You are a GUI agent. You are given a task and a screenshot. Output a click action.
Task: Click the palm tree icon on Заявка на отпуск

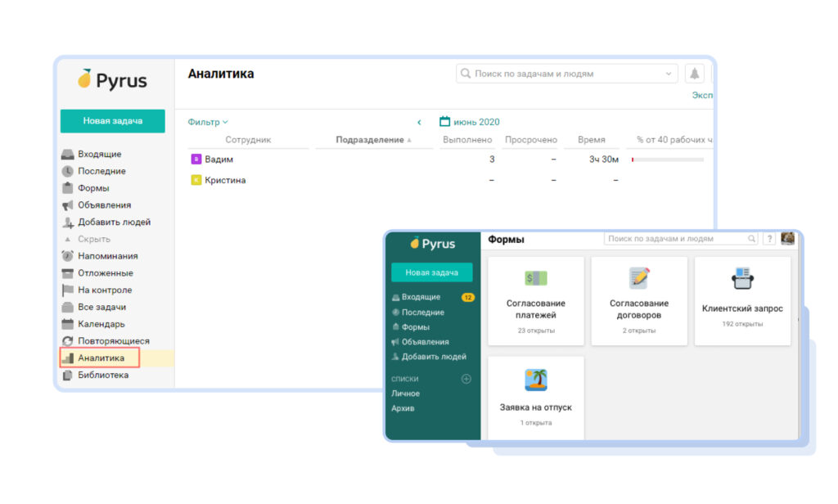pos(535,380)
